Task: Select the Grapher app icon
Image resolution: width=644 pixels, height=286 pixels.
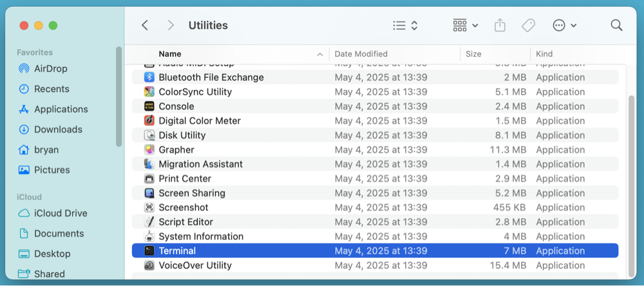Action: (149, 149)
